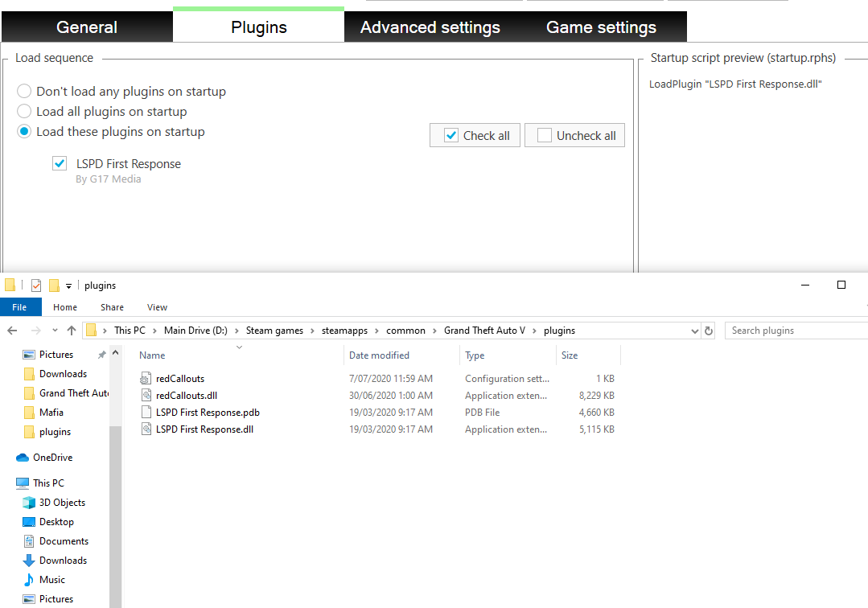Screen dimensions: 868x608
Task: Select Load these plugins on startup
Action: 24,131
